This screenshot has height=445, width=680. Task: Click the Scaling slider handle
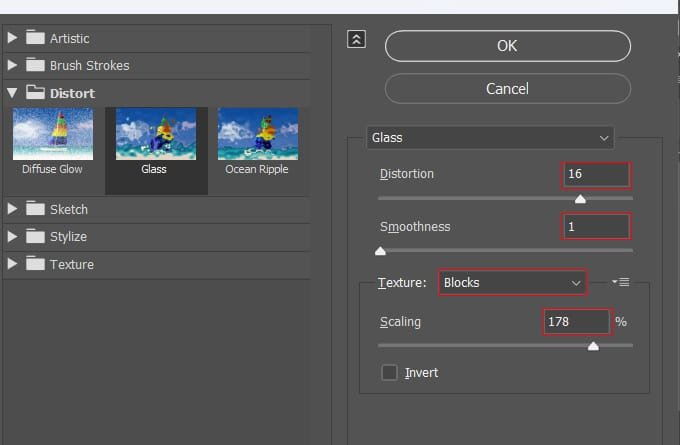click(593, 346)
